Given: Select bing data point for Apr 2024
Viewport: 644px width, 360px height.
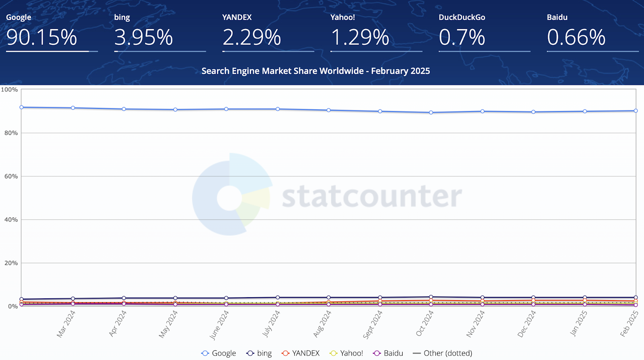Looking at the screenshot, I should click(124, 298).
